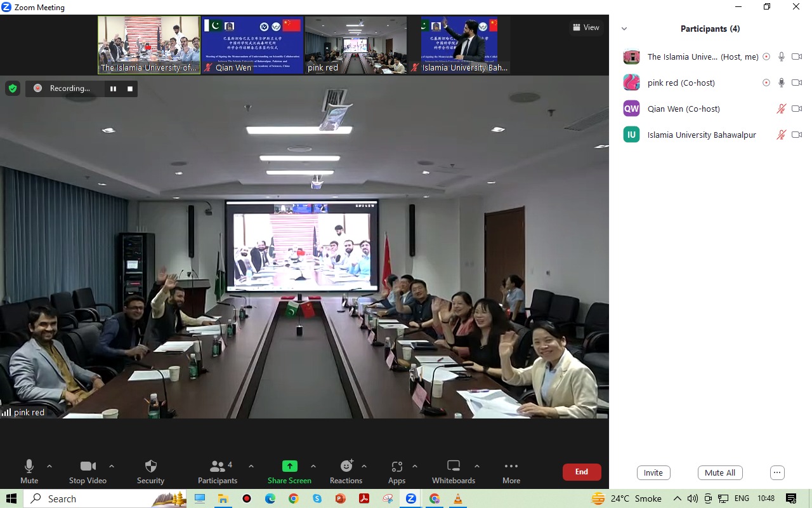Image resolution: width=812 pixels, height=508 pixels.
Task: Click the green Share Screen icon
Action: [x=289, y=467]
